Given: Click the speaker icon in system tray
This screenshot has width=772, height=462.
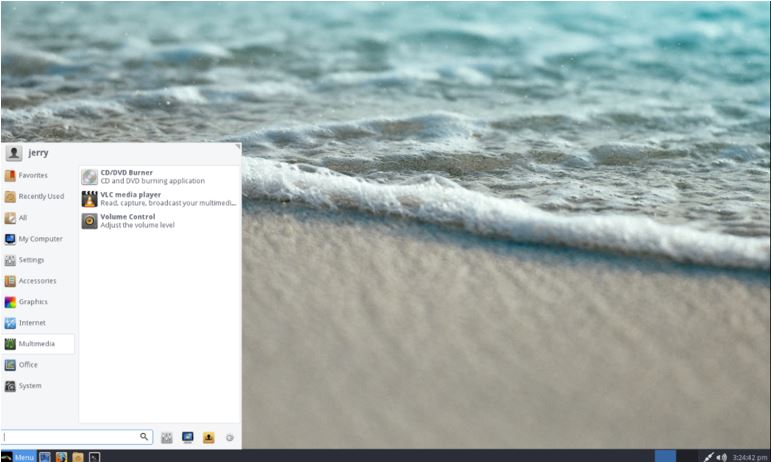Looking at the screenshot, I should tap(721, 457).
